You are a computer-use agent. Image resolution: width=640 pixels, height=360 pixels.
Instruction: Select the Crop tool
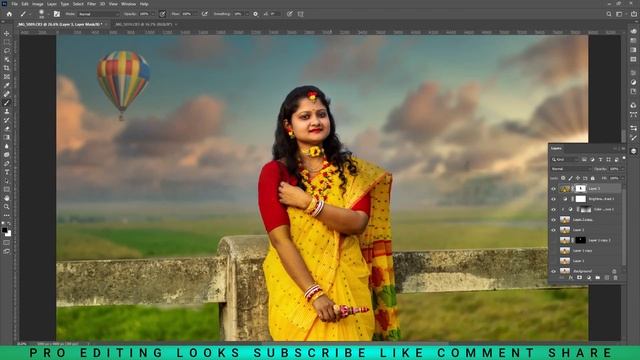coord(7,68)
